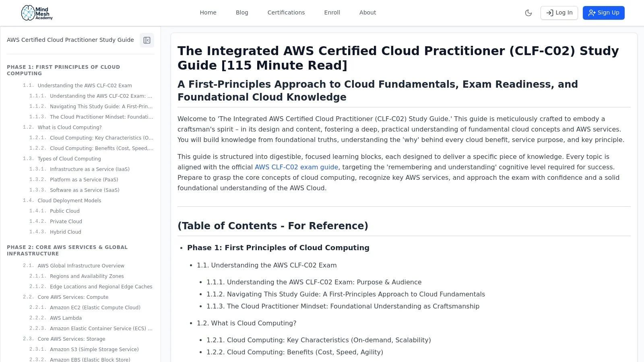Open Amazon EC2 (Elastic Compute Cloud) in sidebar
The image size is (644, 362).
tap(95, 308)
